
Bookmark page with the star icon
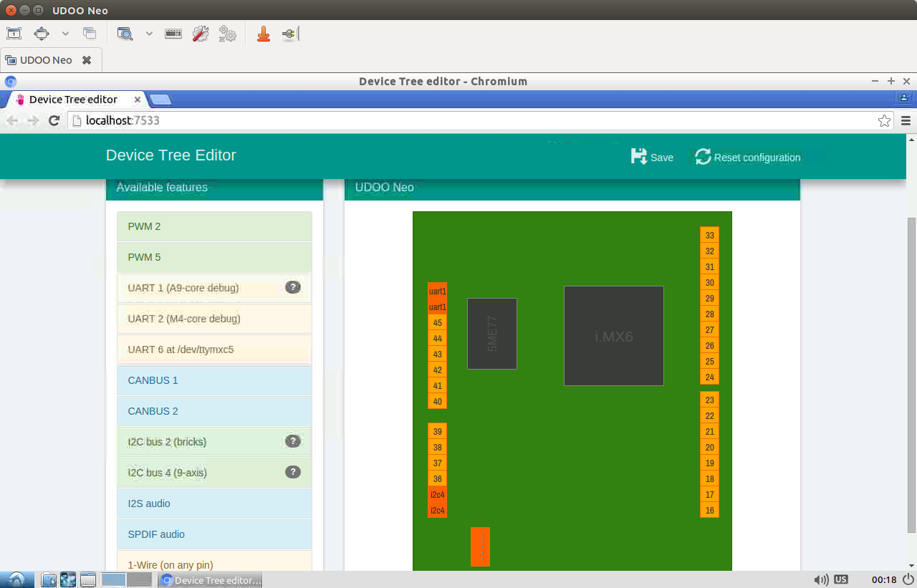coord(885,120)
